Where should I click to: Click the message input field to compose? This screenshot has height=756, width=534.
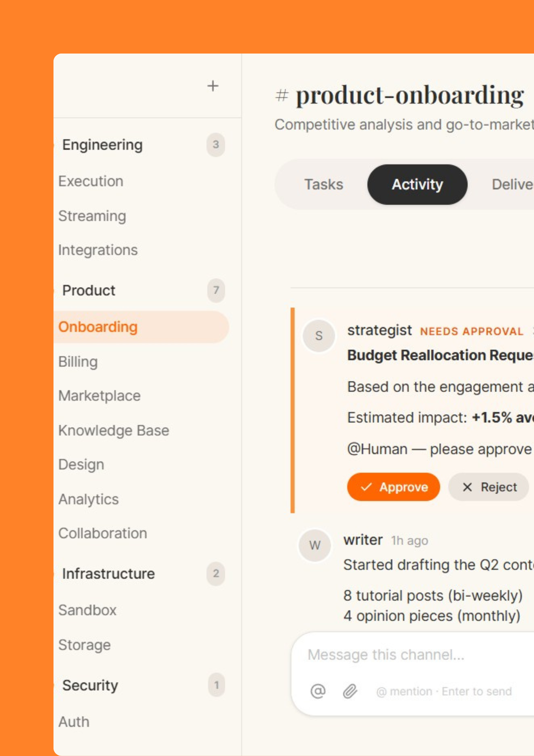coord(404,654)
